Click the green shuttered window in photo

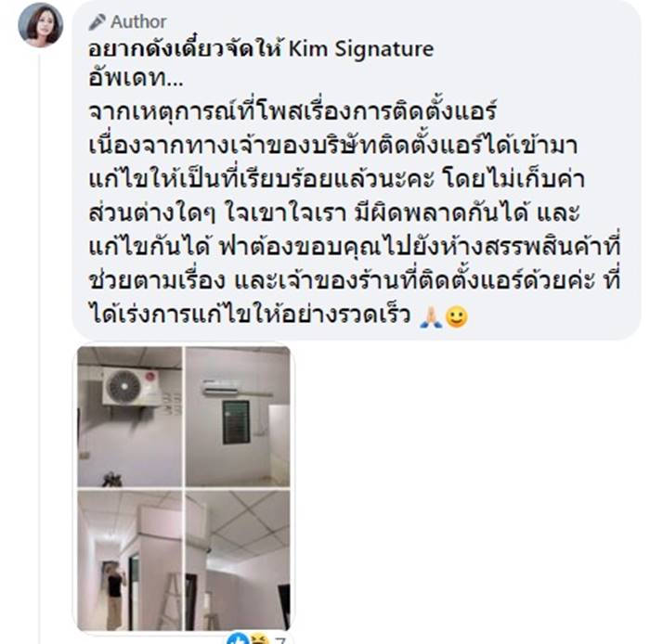pos(236,422)
